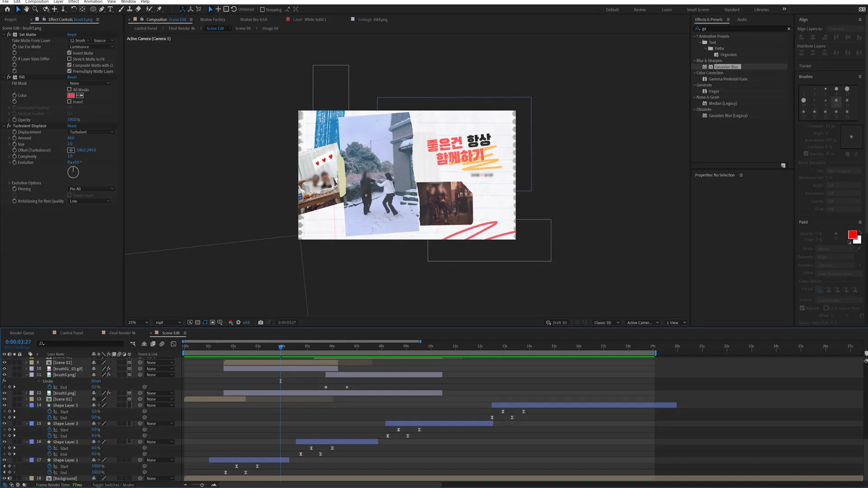
Task: Select the Clone Stamp tool
Action: coord(130,9)
